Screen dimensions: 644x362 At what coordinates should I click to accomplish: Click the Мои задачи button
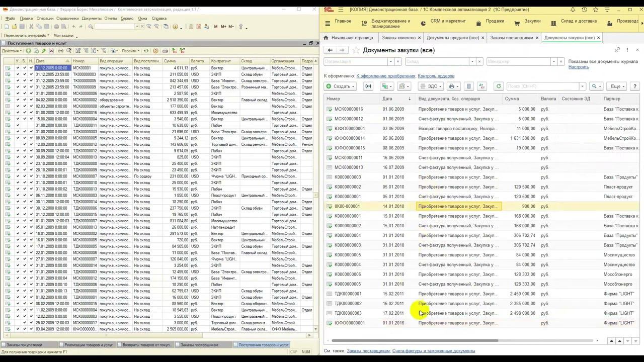click(64, 36)
